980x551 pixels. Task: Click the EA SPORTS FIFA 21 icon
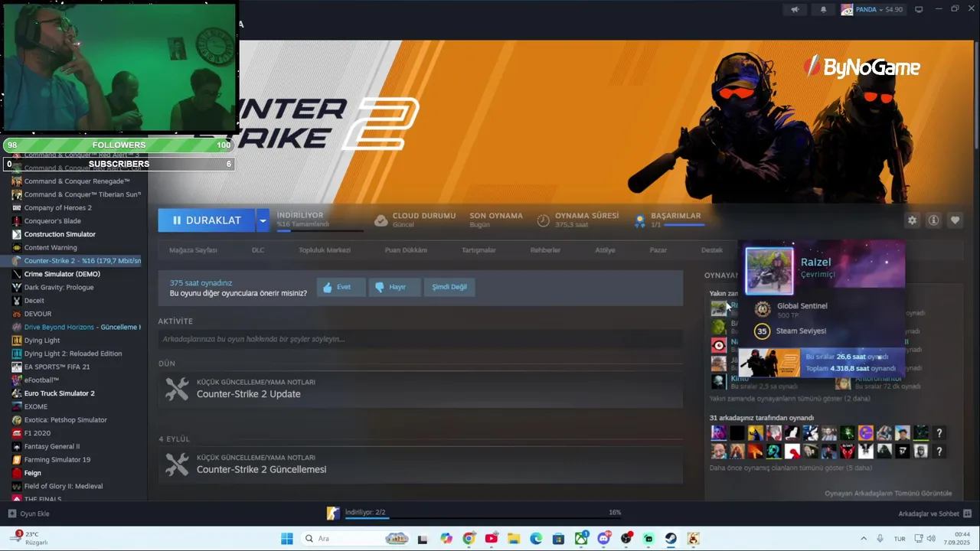pyautogui.click(x=17, y=367)
